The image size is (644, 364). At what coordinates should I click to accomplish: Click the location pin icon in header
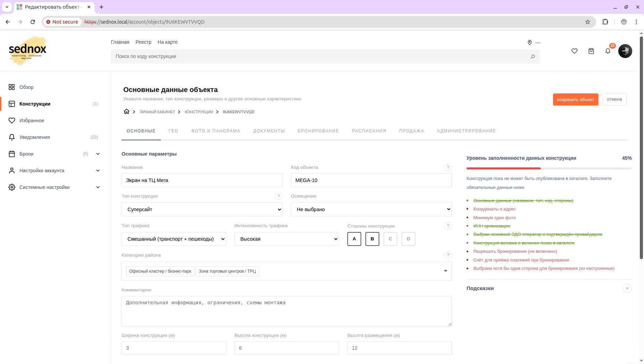click(530, 42)
